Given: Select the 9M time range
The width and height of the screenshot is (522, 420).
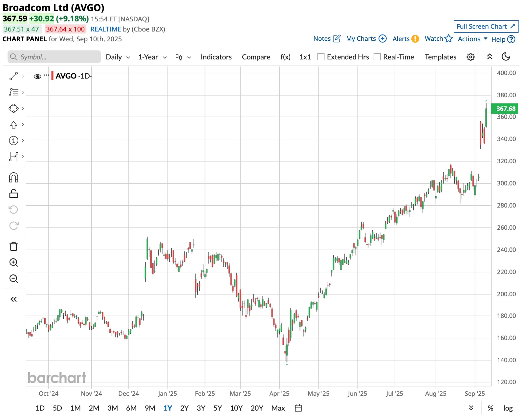Looking at the screenshot, I should click(x=150, y=408).
